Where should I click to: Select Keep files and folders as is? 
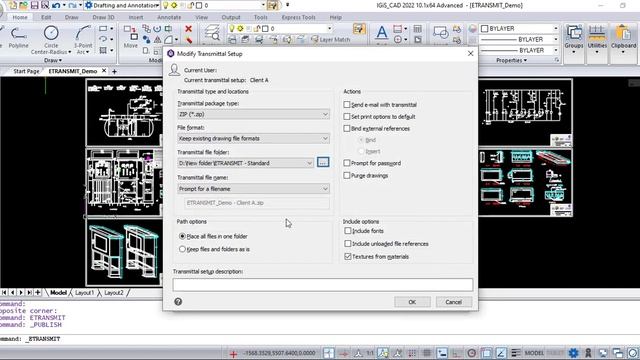[x=182, y=249]
